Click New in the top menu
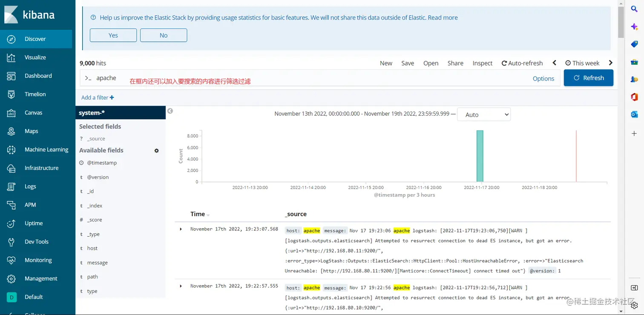The width and height of the screenshot is (644, 315). point(386,63)
